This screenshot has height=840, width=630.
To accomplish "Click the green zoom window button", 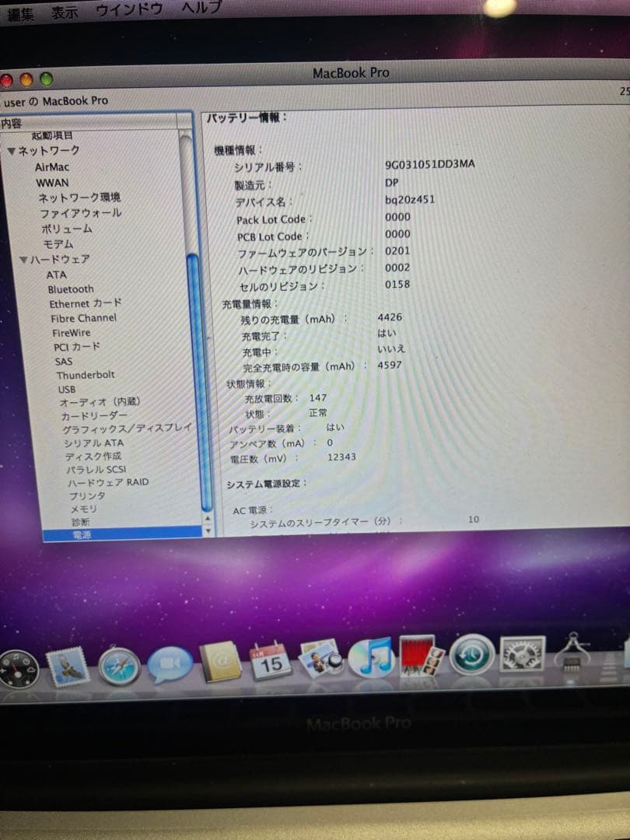I will click(x=47, y=79).
